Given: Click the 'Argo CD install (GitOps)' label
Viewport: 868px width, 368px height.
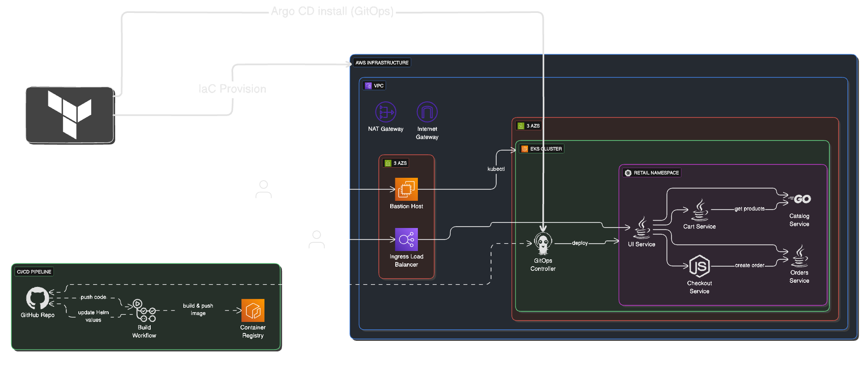Looking at the screenshot, I should (x=332, y=11).
